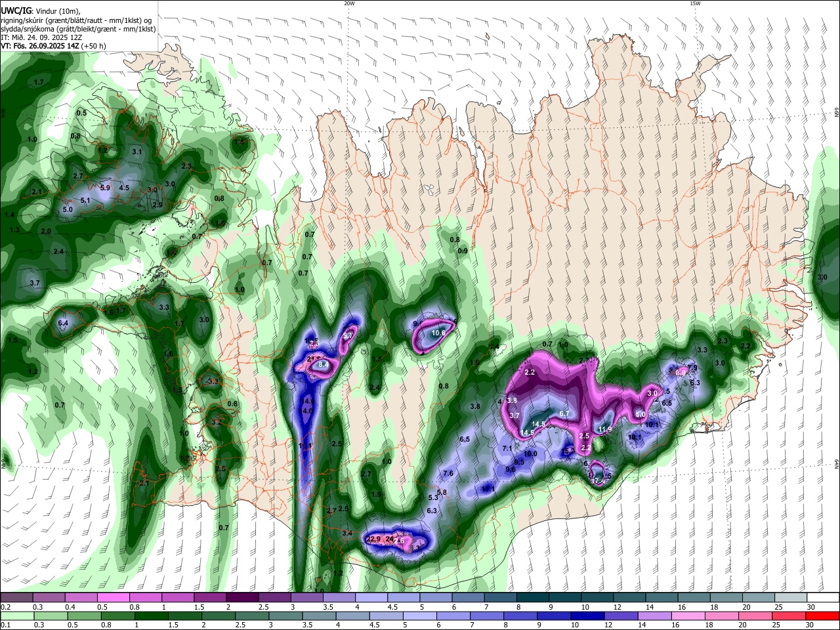Click the 7.6 precipitation value
The height and width of the screenshot is (630, 840).
(x=448, y=473)
